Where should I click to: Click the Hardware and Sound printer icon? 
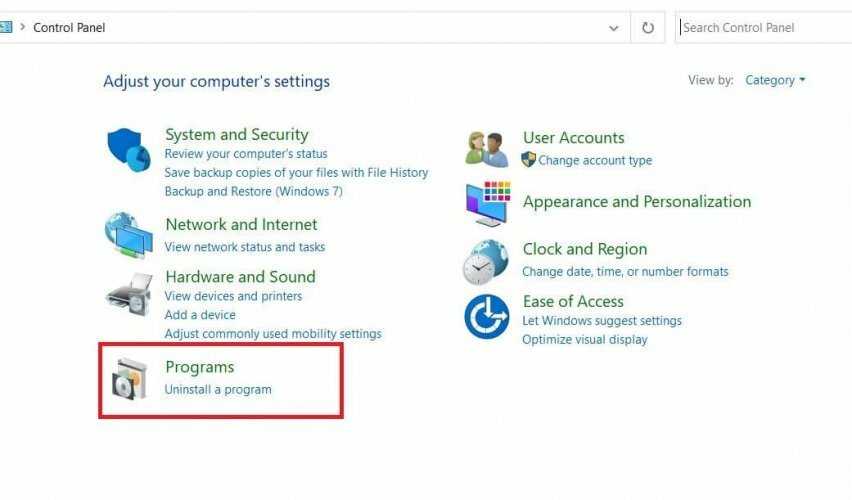129,293
